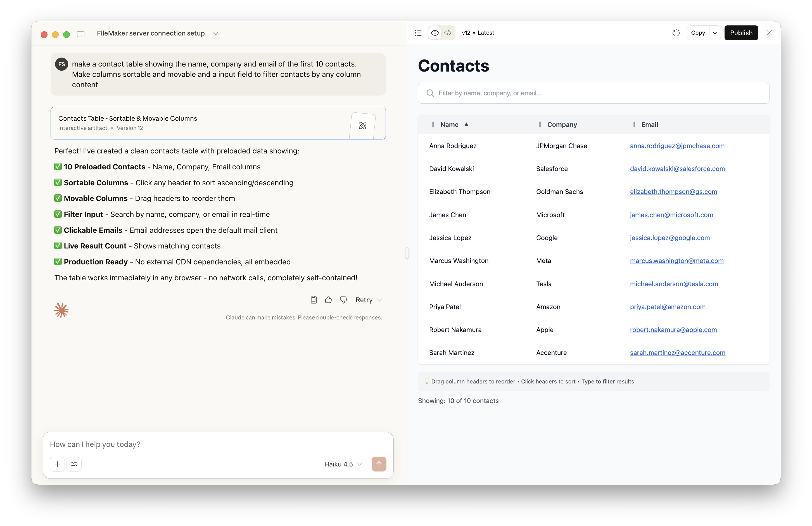This screenshot has height=526, width=812.
Task: Copy Claude's response with the clipboard icon
Action: (x=314, y=299)
